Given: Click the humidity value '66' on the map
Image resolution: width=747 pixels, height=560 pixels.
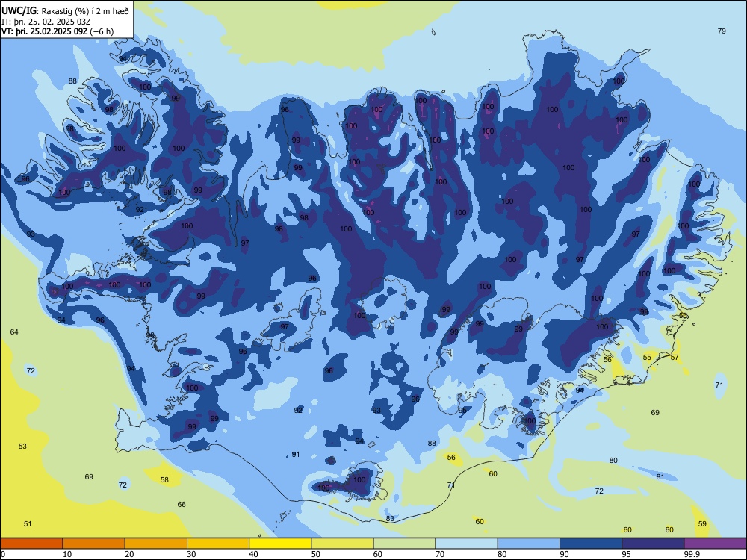Looking at the screenshot, I should click(182, 504).
